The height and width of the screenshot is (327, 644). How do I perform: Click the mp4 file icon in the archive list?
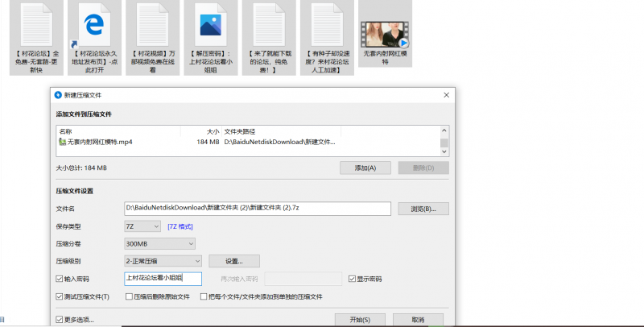[63, 142]
